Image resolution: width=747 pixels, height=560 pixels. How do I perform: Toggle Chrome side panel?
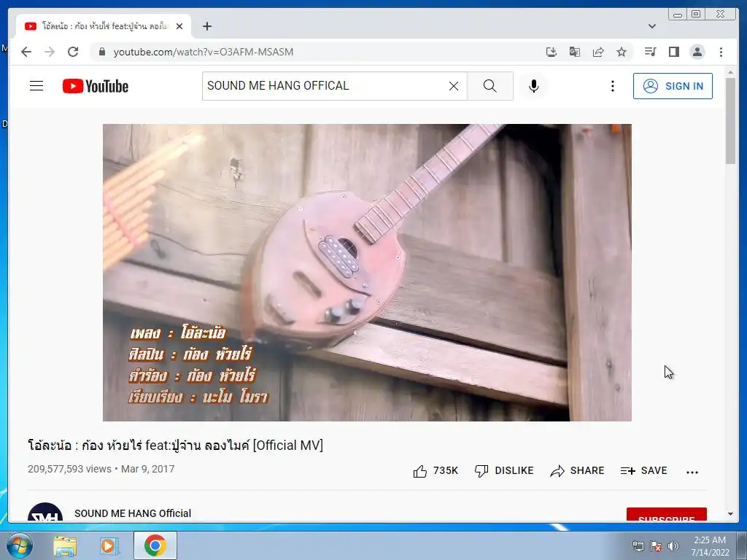[x=673, y=52]
